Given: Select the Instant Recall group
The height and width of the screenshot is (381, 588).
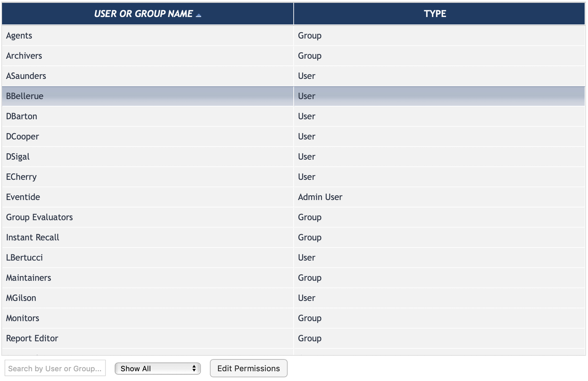Looking at the screenshot, I should [x=33, y=238].
